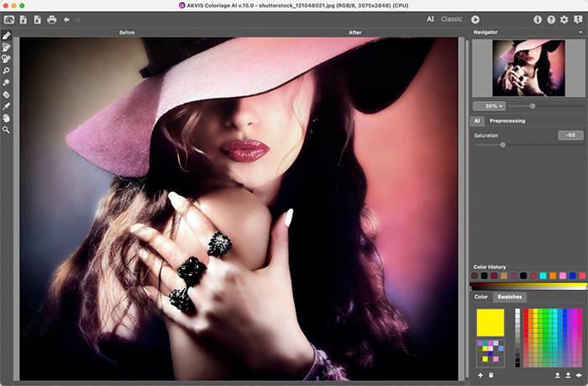The image size is (588, 386).
Task: Undo with the left arrow icon
Action: pyautogui.click(x=66, y=19)
